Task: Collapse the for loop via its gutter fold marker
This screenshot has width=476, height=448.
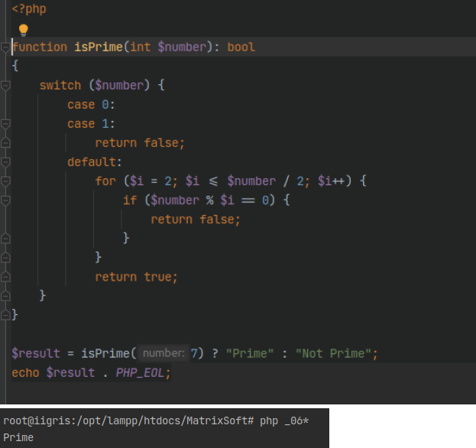Action: 5,181
